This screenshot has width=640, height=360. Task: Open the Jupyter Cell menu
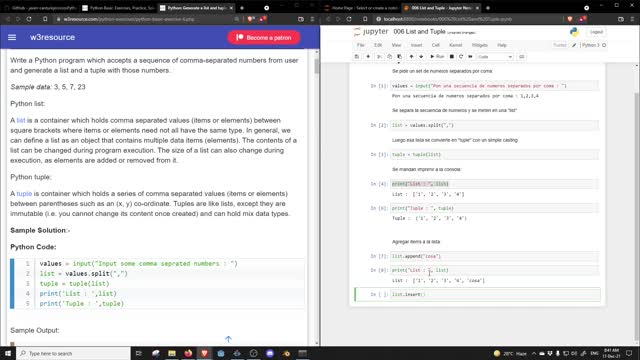436,45
